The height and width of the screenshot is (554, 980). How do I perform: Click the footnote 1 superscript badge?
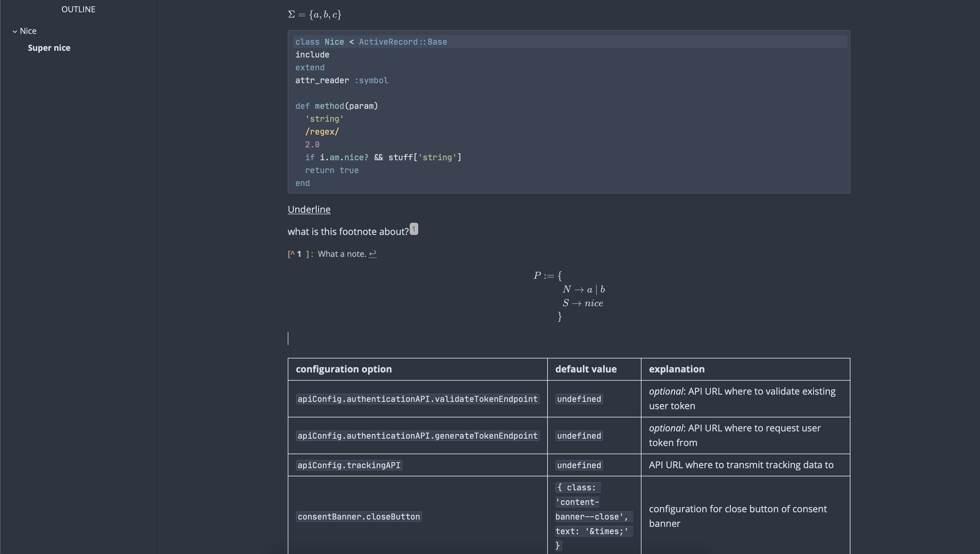[414, 229]
